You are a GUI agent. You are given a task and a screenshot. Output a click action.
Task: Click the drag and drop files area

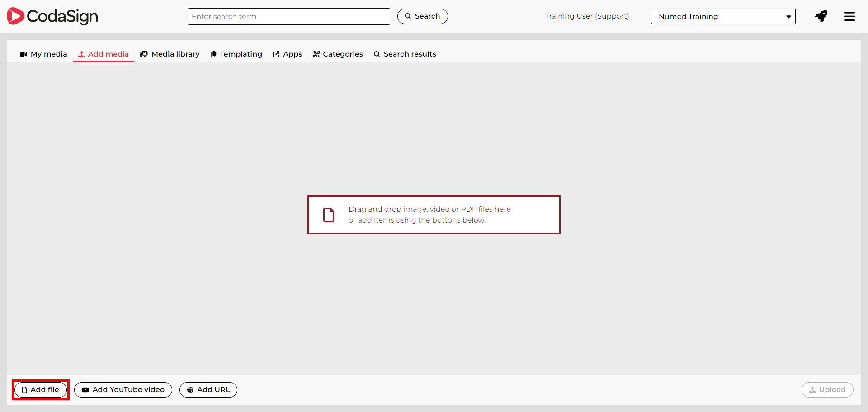434,215
